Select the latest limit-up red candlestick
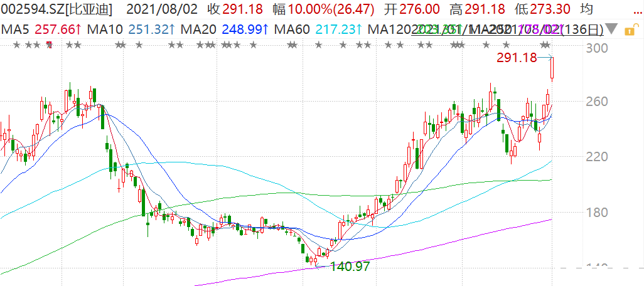Image resolution: width=644 pixels, height=286 pixels. pos(552,68)
